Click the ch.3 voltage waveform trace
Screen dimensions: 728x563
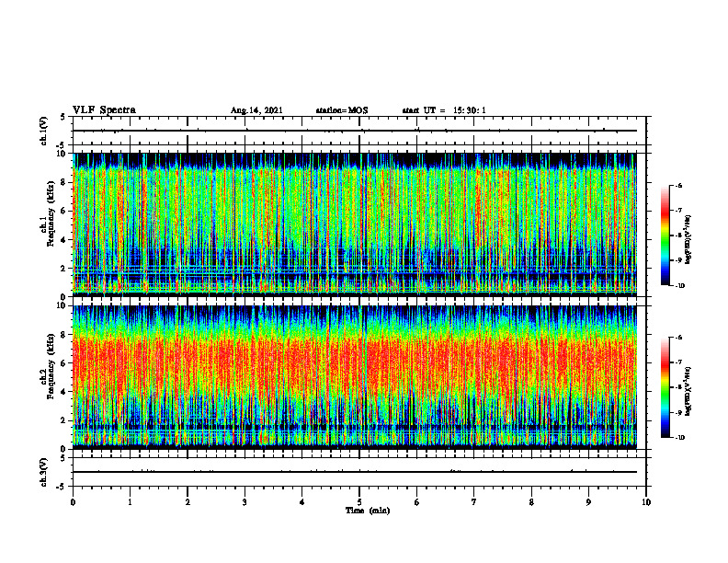click(x=355, y=472)
